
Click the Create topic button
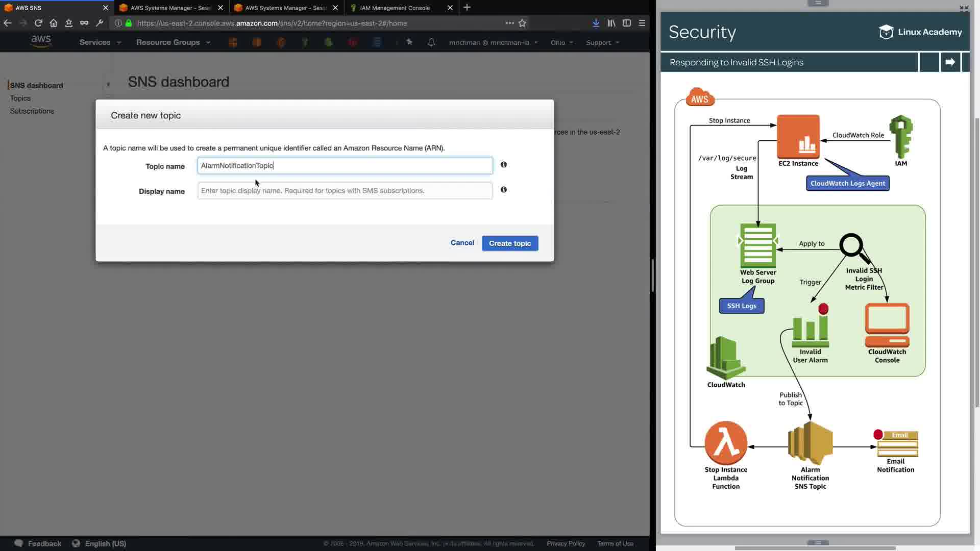(509, 243)
